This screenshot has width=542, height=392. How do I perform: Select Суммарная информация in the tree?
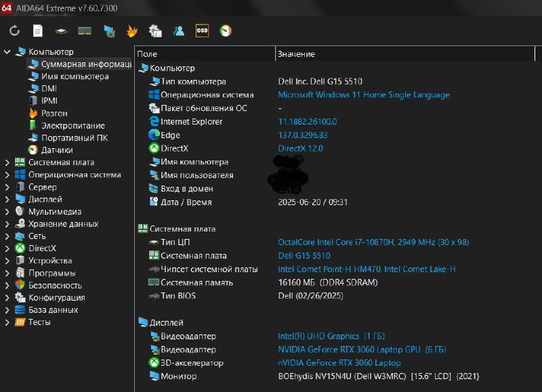click(x=80, y=64)
